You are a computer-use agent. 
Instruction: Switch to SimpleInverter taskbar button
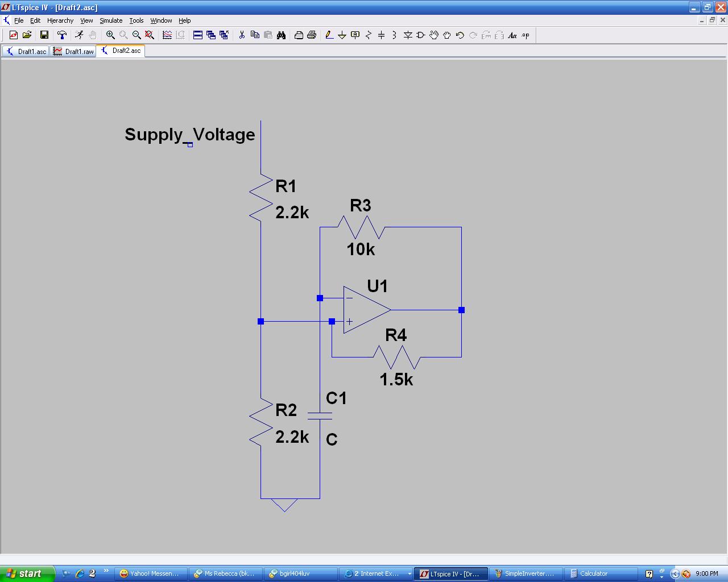click(527, 573)
